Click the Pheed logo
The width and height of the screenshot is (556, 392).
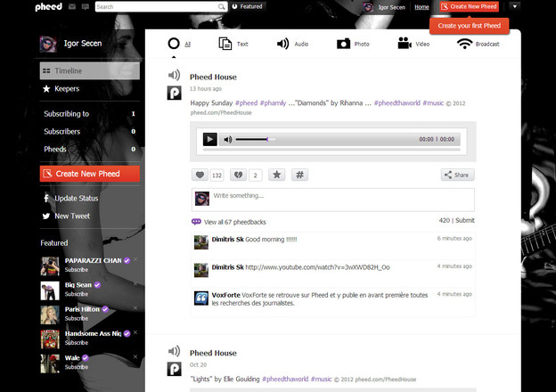(49, 7)
